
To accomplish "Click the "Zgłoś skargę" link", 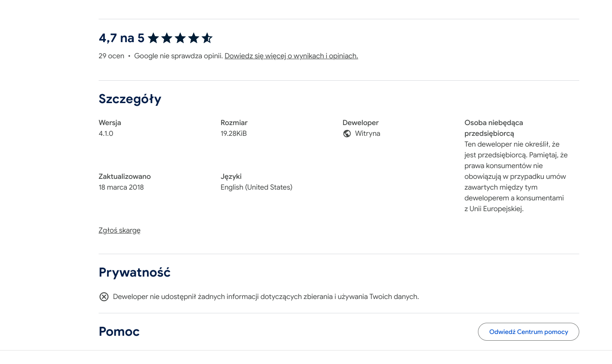I will coord(119,230).
